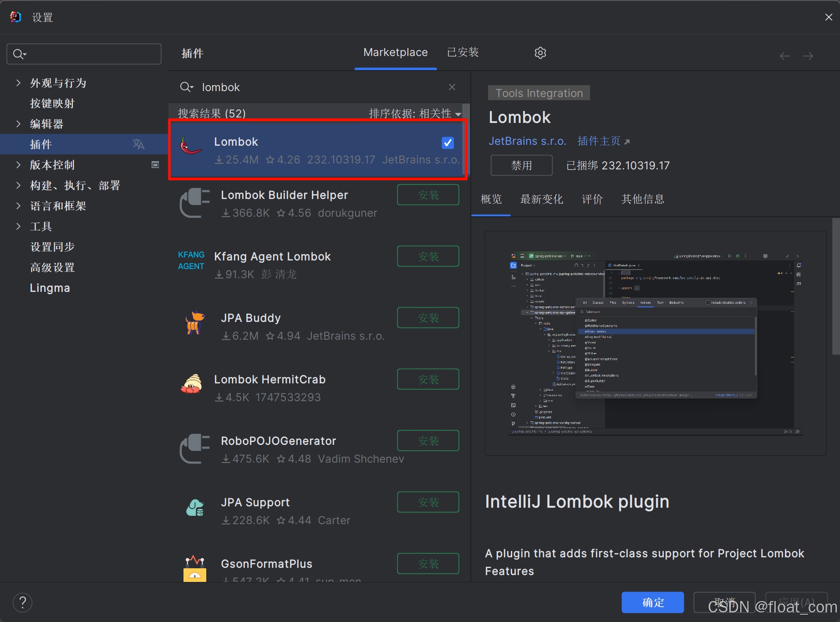Viewport: 840px width, 622px height.
Task: Click the 已捆绑 232.10319.17 version text
Action: 617,165
